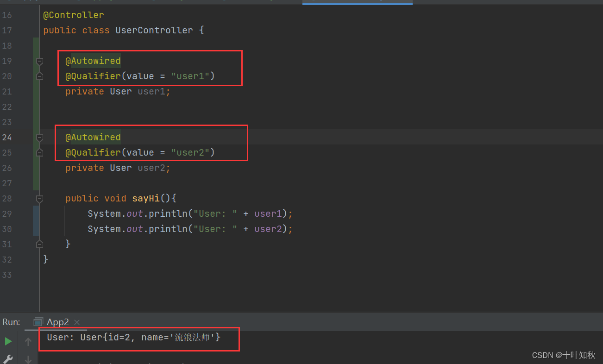Jump up the stack trace arrow
The image size is (603, 364).
(x=28, y=342)
